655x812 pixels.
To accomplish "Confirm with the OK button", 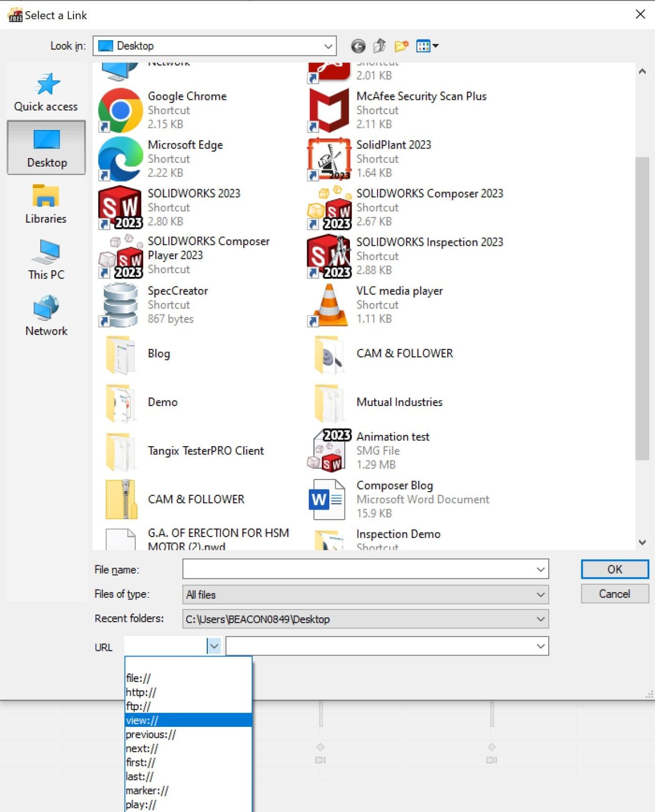I will [615, 569].
